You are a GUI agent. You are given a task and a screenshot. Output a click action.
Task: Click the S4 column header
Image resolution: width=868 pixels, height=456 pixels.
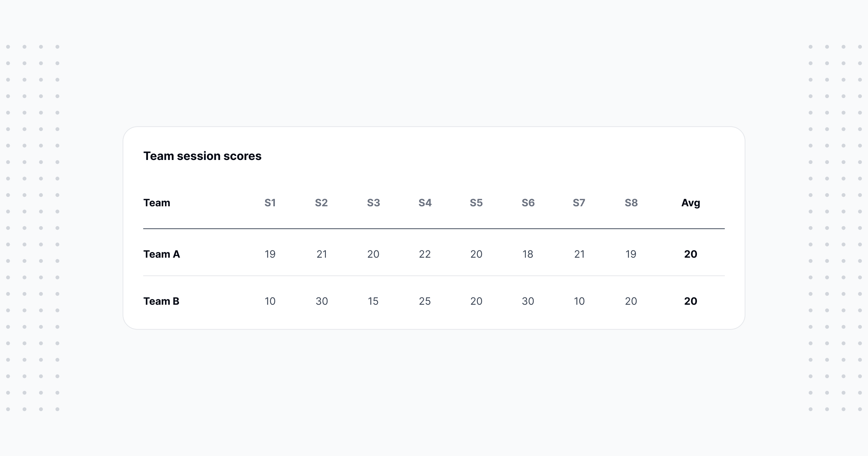click(x=425, y=203)
